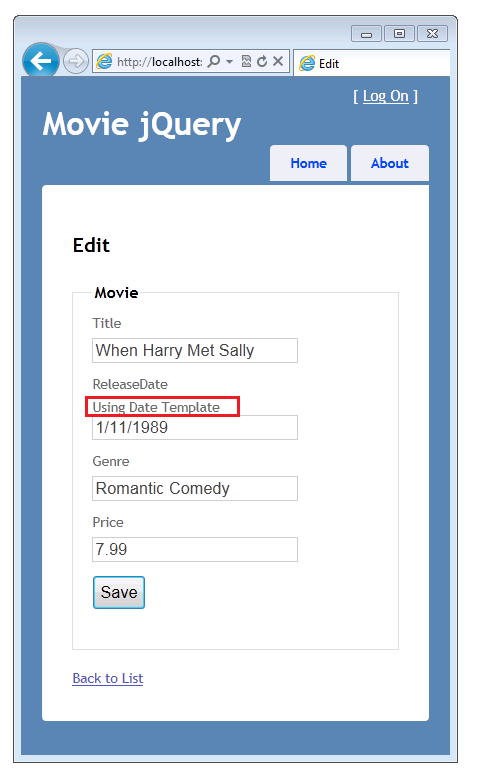
Task: Click the Title field label
Action: tap(107, 323)
